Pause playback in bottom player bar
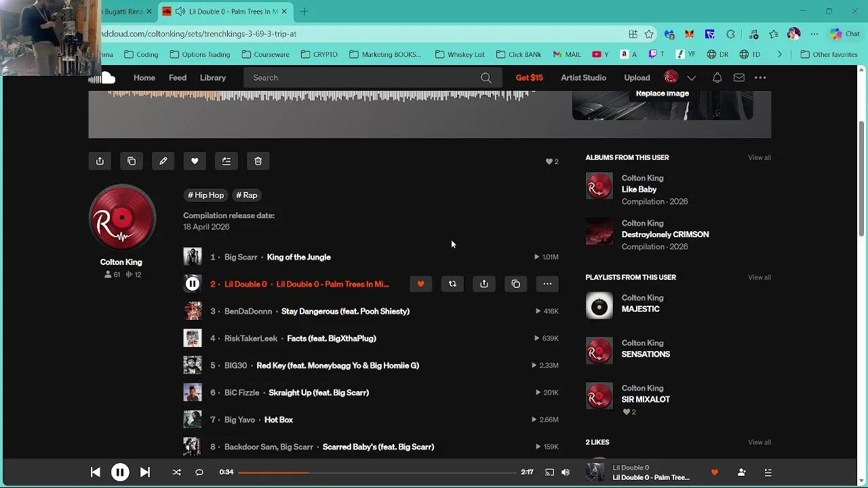The height and width of the screenshot is (488, 868). [120, 472]
